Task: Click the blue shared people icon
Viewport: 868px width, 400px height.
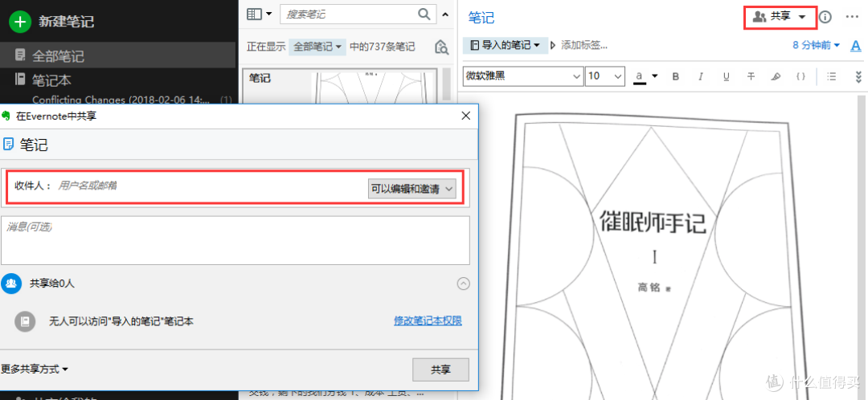Action: click(x=11, y=284)
